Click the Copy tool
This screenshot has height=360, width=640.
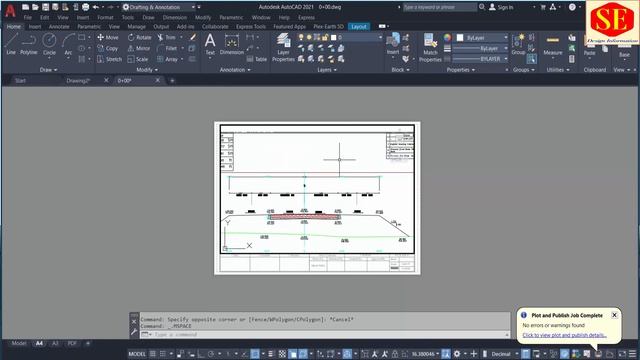pos(108,48)
